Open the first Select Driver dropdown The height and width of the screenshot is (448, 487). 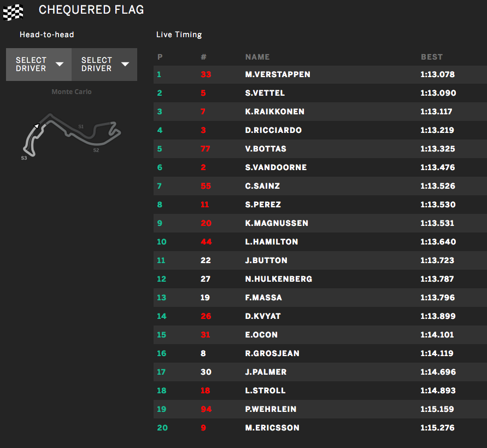click(x=39, y=65)
